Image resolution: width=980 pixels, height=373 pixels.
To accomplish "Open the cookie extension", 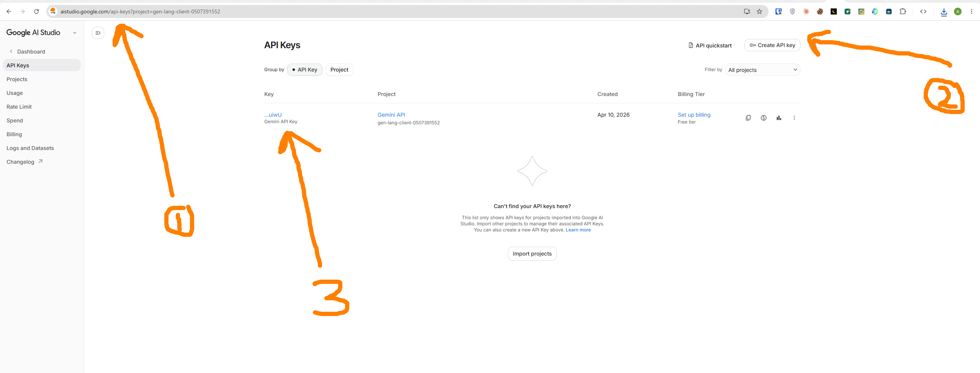I will click(x=820, y=11).
